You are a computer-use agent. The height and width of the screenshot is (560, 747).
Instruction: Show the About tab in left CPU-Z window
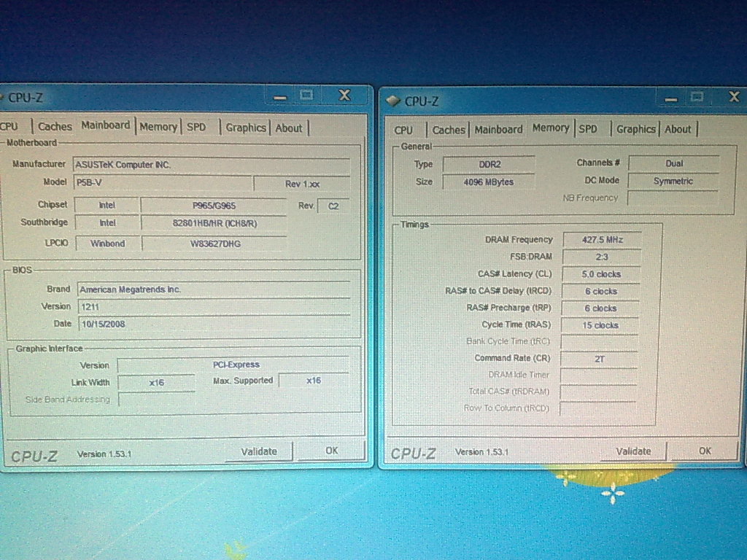pyautogui.click(x=289, y=128)
